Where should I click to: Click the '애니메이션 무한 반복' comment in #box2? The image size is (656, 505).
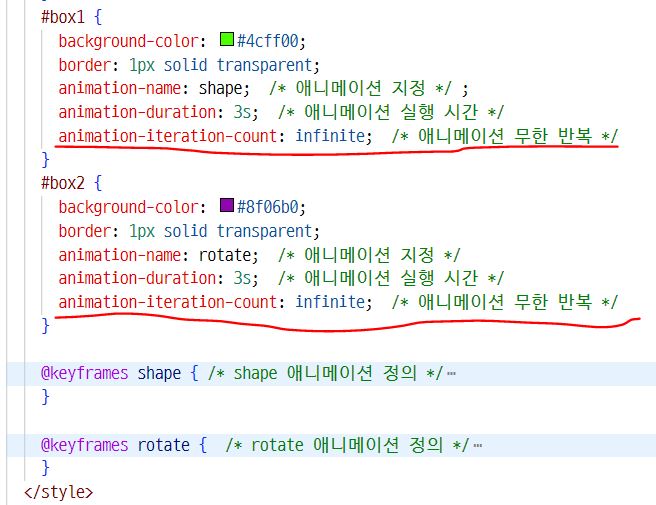tap(505, 302)
